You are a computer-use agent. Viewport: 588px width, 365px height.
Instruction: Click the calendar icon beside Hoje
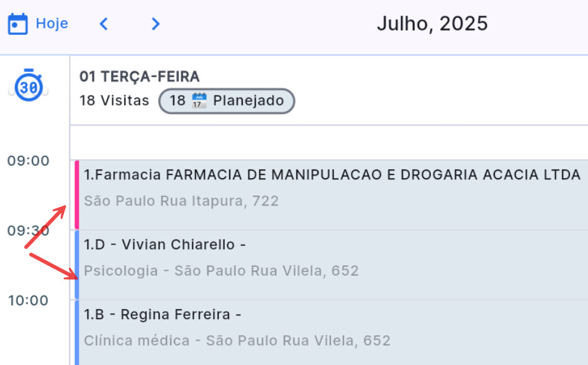pos(17,24)
